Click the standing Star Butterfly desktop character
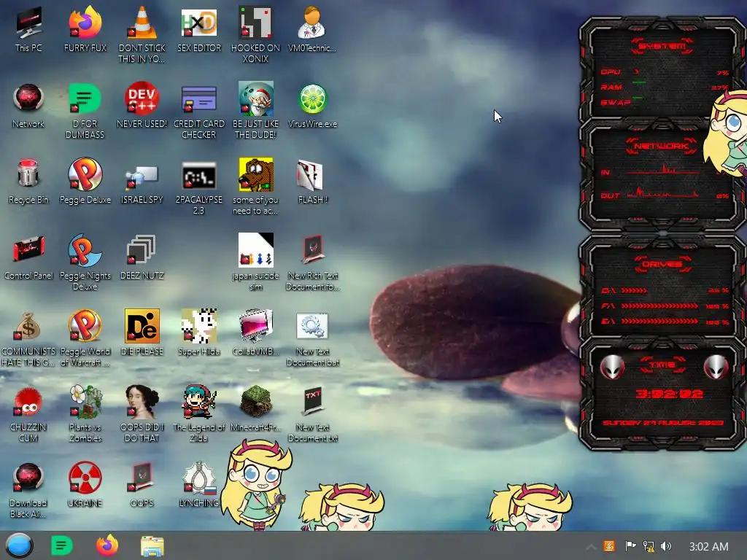 click(x=256, y=484)
